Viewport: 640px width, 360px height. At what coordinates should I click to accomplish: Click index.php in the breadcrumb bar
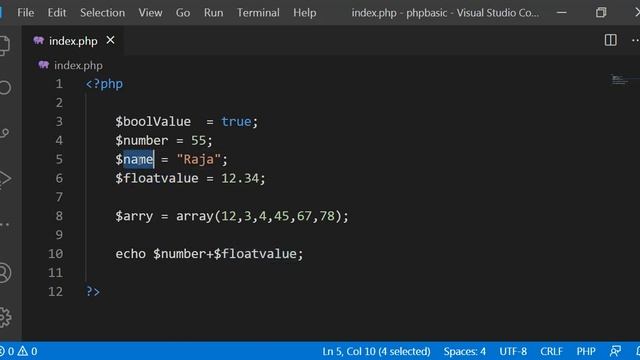click(x=78, y=65)
